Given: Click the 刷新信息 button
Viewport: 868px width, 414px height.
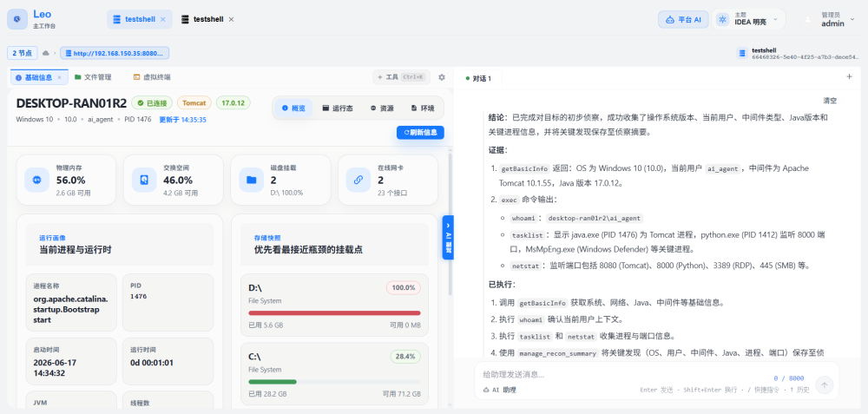Looking at the screenshot, I should coord(420,133).
